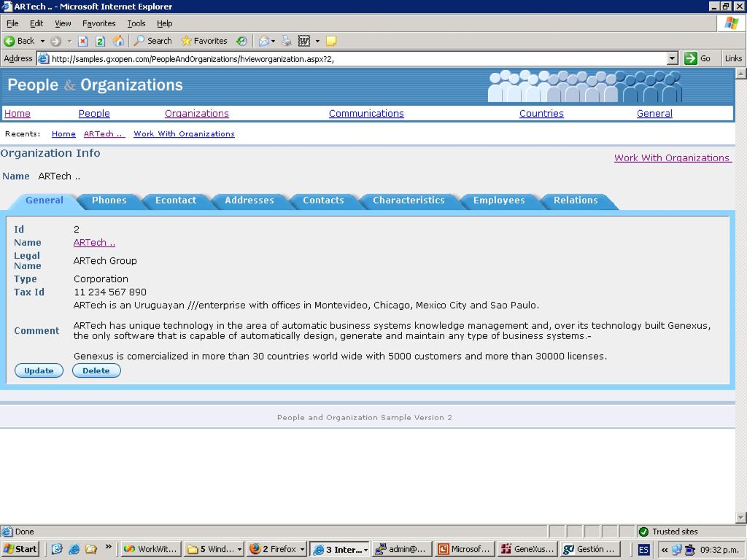Click the Show Desktop quick launch icon
This screenshot has width=747, height=560.
click(x=57, y=549)
